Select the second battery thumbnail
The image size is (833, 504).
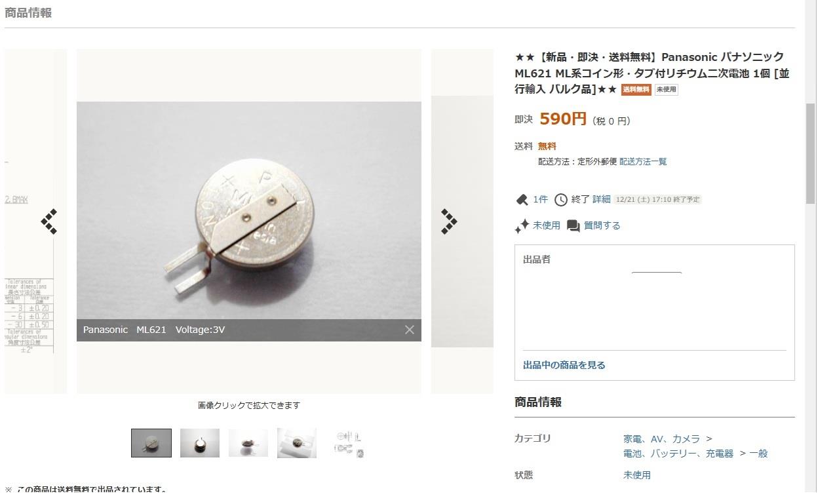pyautogui.click(x=200, y=443)
